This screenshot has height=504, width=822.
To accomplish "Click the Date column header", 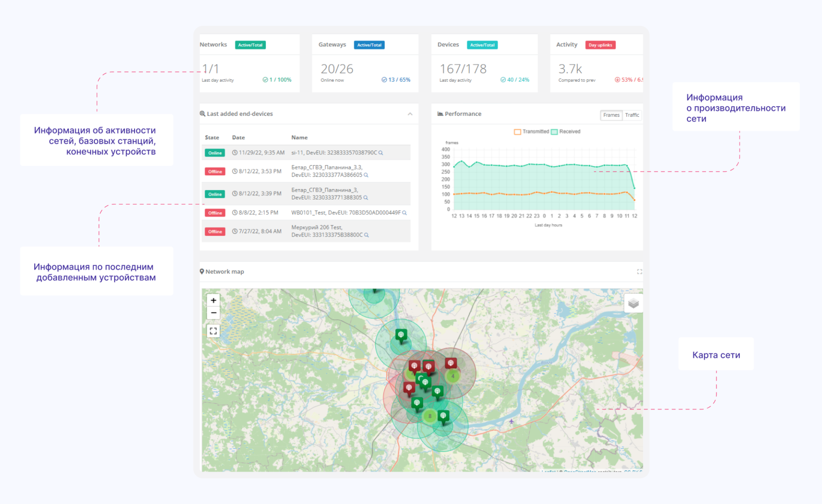I will pos(238,138).
